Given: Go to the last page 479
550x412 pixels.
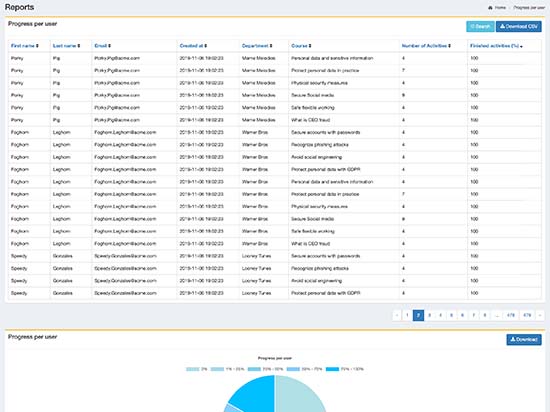Looking at the screenshot, I should 527,315.
